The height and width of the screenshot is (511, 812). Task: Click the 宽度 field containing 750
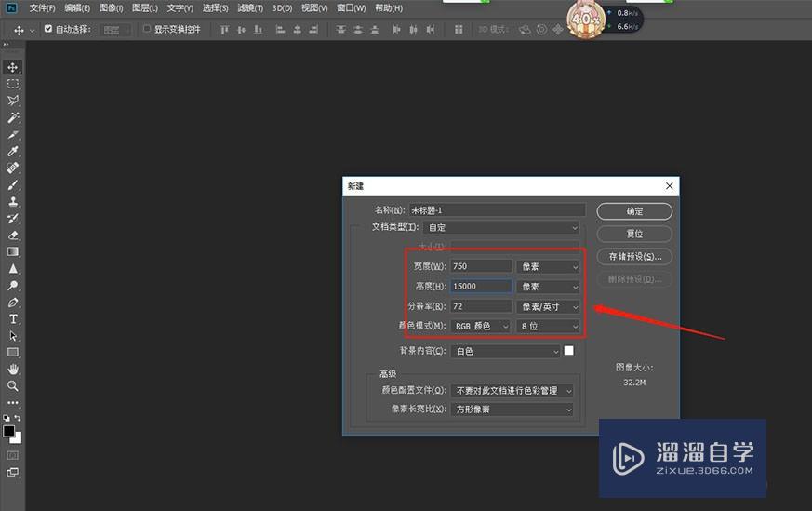click(x=481, y=266)
